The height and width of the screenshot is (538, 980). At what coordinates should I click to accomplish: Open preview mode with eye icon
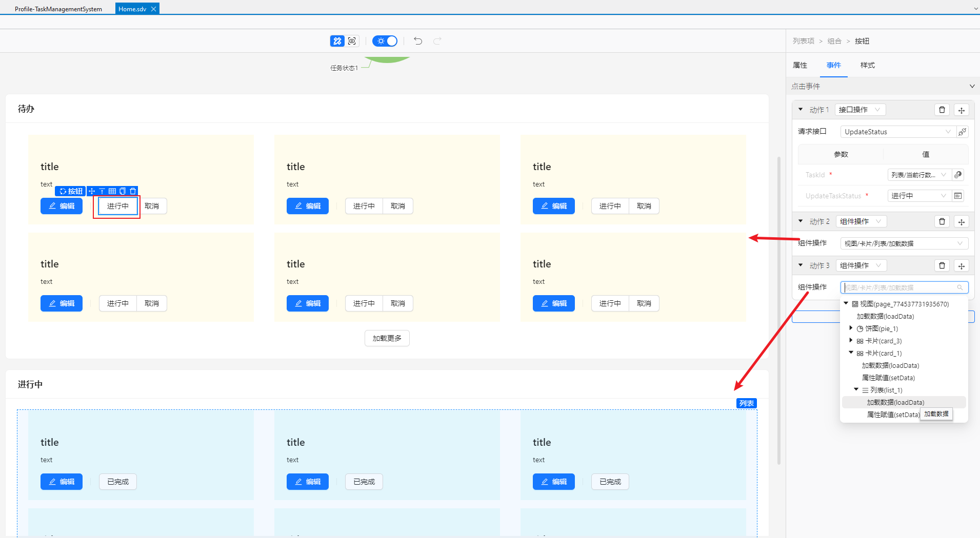352,41
